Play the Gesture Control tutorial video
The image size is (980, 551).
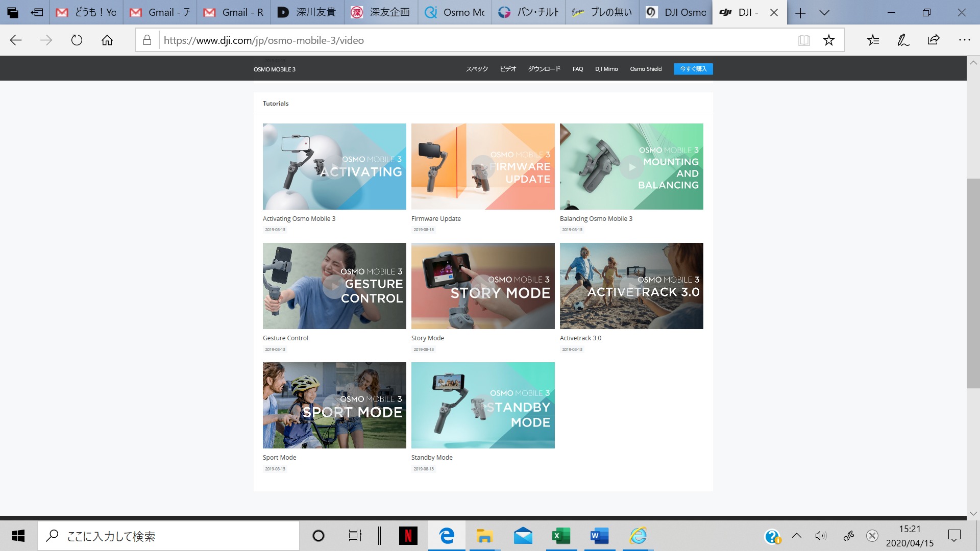[334, 286]
